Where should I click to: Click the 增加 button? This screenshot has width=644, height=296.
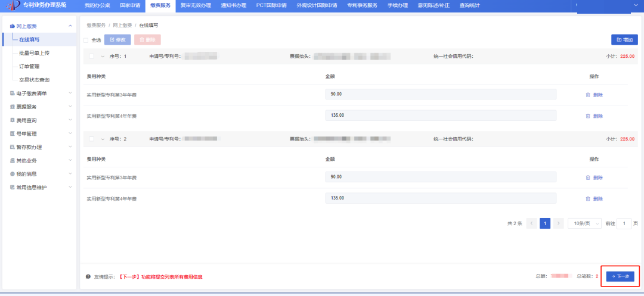624,40
